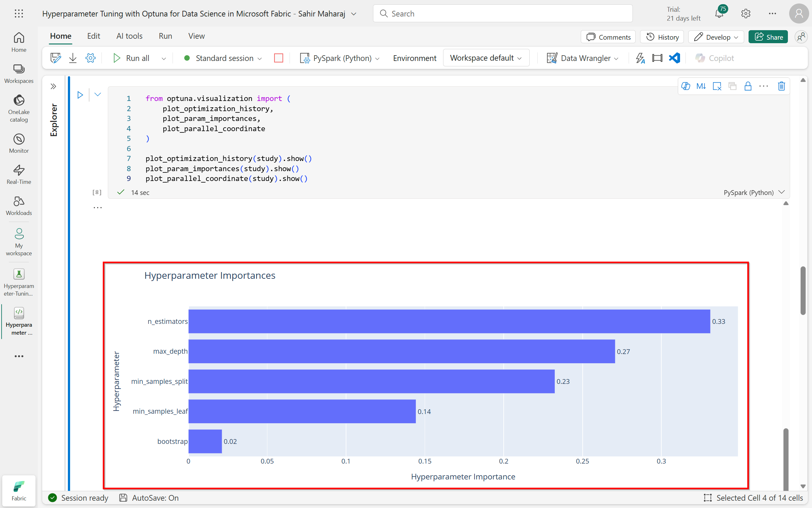
Task: Open Workloads in left navigation
Action: 19,206
